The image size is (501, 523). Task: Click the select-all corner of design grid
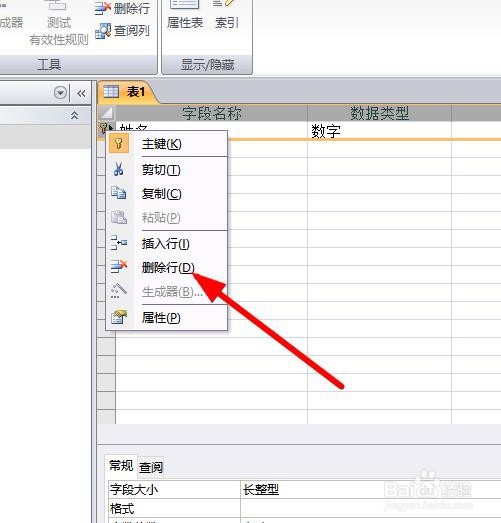click(106, 113)
